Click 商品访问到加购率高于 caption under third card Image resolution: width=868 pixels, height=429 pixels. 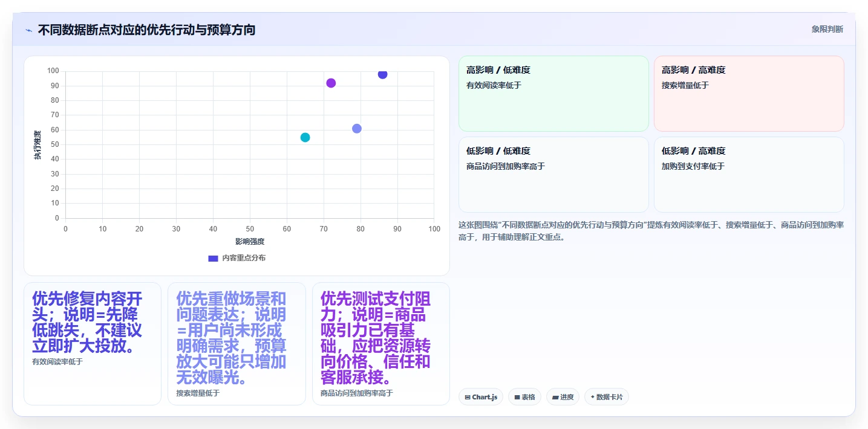[357, 393]
